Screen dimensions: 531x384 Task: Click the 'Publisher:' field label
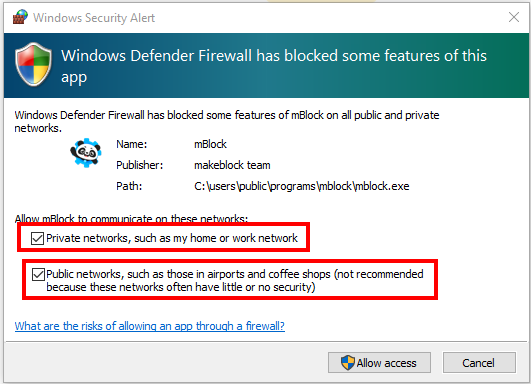tap(140, 165)
